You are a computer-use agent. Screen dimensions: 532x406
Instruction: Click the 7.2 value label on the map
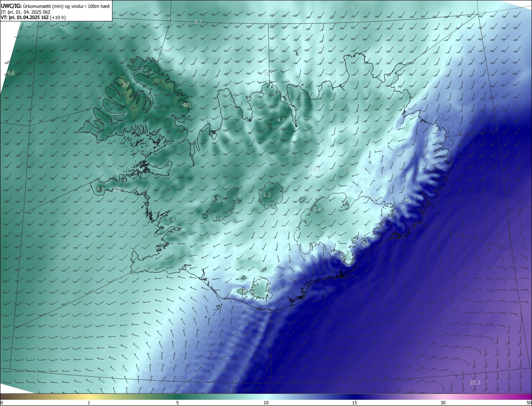pos(347,169)
